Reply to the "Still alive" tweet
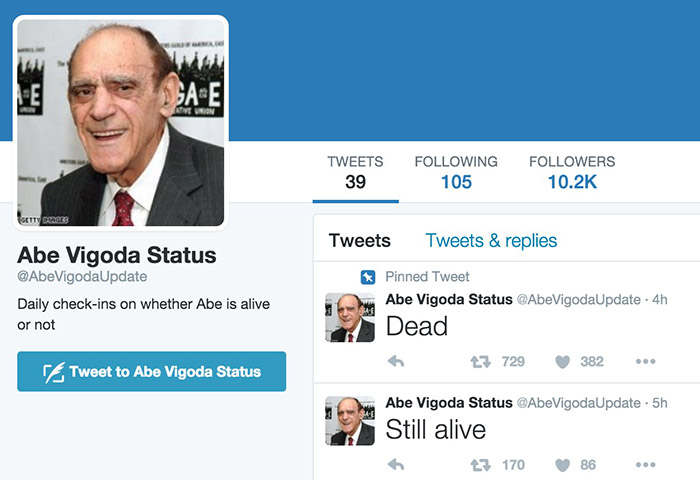This screenshot has width=700, height=480. [x=396, y=465]
